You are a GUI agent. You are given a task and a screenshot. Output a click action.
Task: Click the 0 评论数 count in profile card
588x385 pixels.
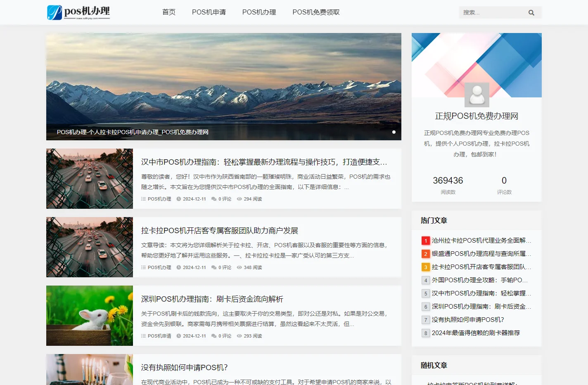click(x=504, y=181)
